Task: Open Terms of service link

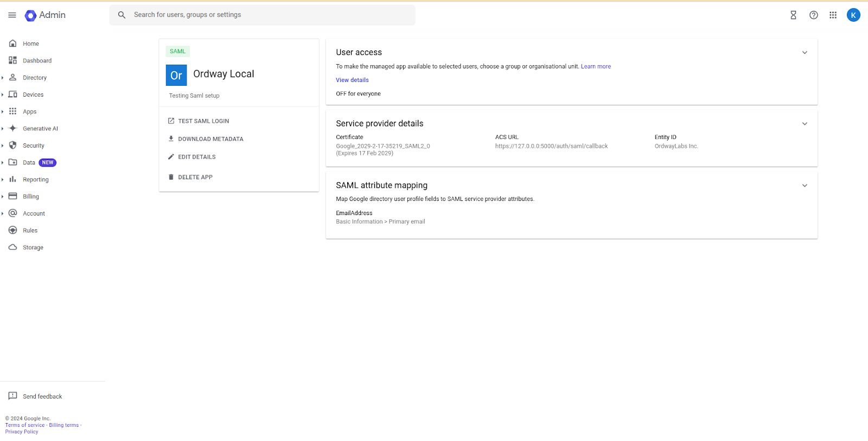Action: [x=25, y=425]
